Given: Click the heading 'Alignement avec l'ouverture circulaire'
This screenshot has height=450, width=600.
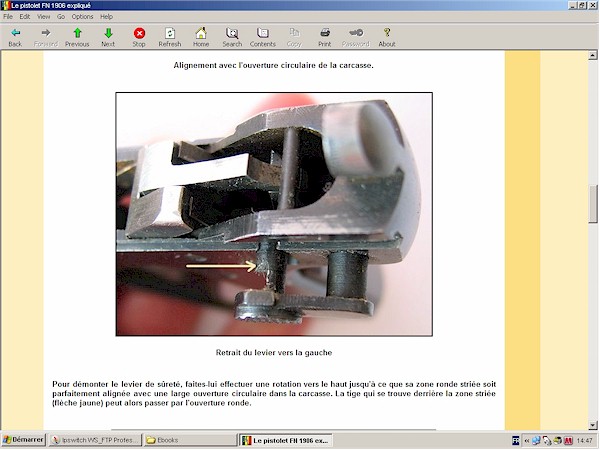Looking at the screenshot, I should [x=273, y=65].
